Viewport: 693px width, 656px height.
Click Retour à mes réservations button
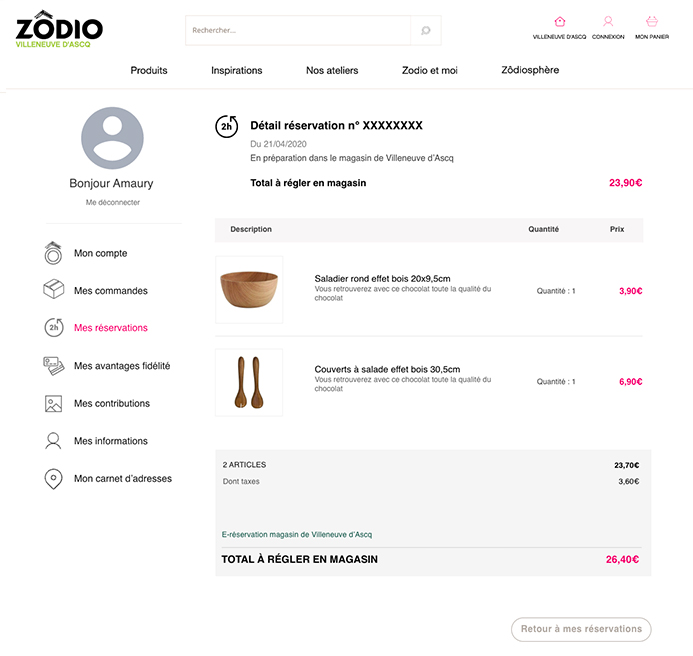581,629
